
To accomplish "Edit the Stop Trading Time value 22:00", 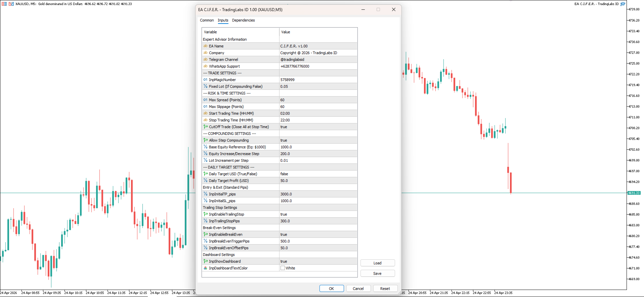I will pyautogui.click(x=318, y=120).
